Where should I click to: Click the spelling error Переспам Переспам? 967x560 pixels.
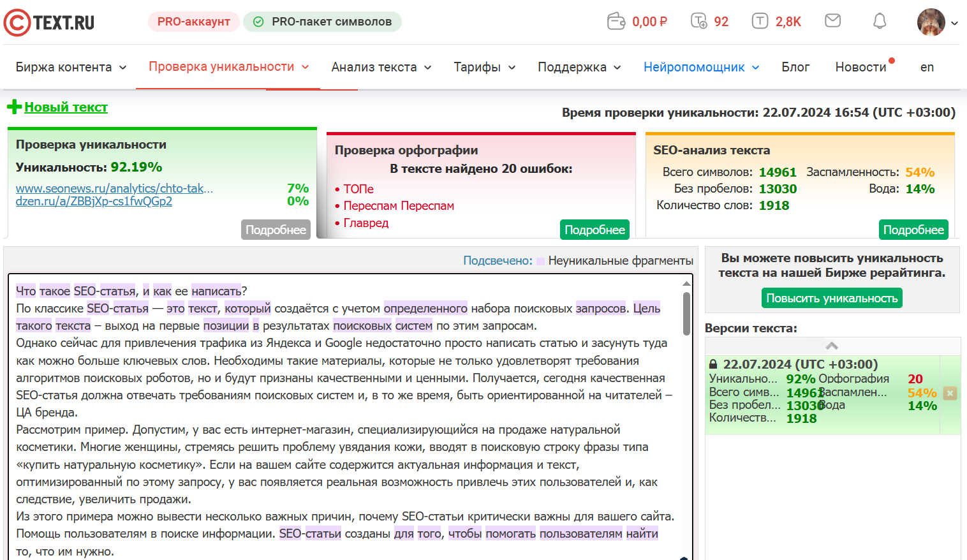pyautogui.click(x=399, y=205)
